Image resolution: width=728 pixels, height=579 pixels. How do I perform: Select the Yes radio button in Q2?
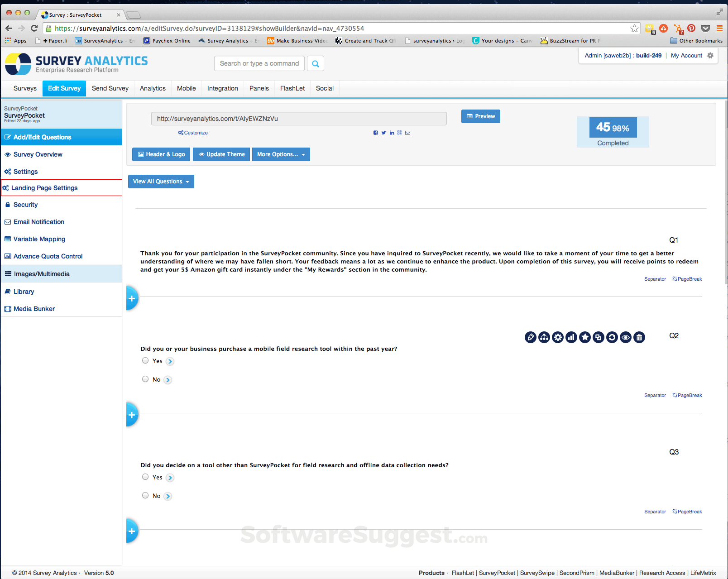[x=145, y=360]
